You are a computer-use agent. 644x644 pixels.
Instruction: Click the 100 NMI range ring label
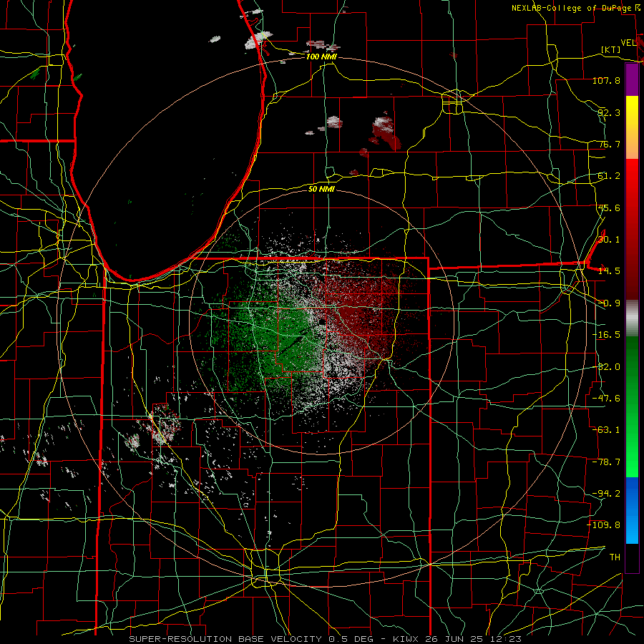pos(321,57)
